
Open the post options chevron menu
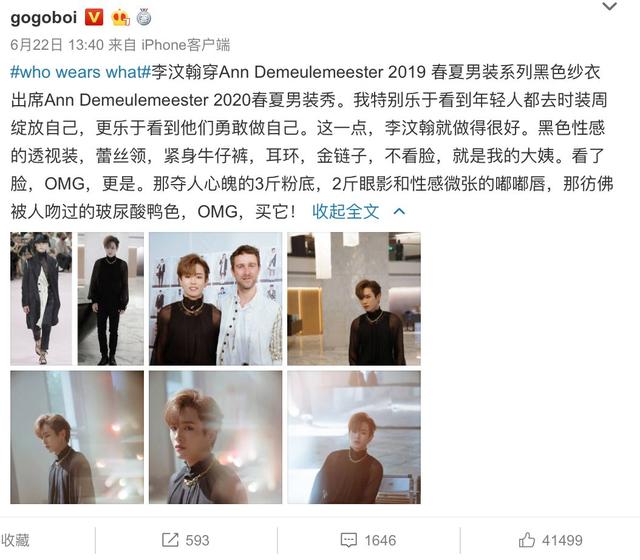pyautogui.click(x=609, y=6)
